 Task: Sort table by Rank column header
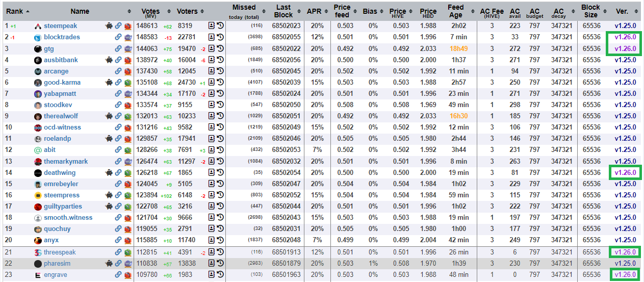click(17, 11)
